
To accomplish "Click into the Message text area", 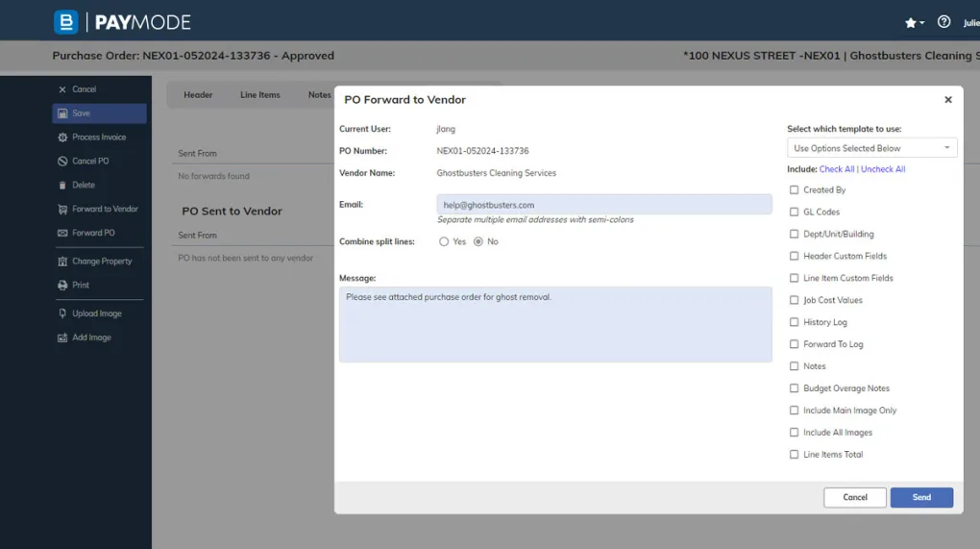I will coord(555,324).
